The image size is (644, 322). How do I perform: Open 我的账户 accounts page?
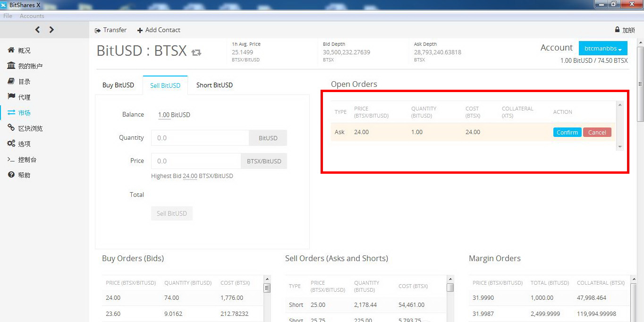25,66
